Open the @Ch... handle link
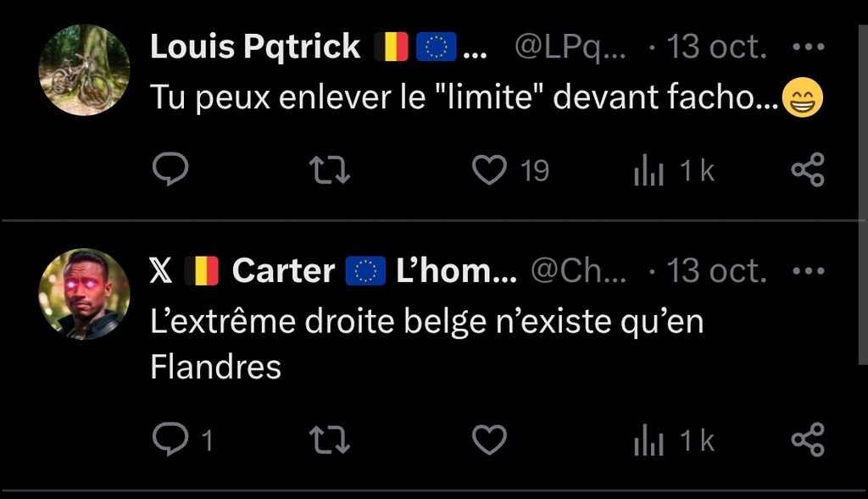 (578, 272)
